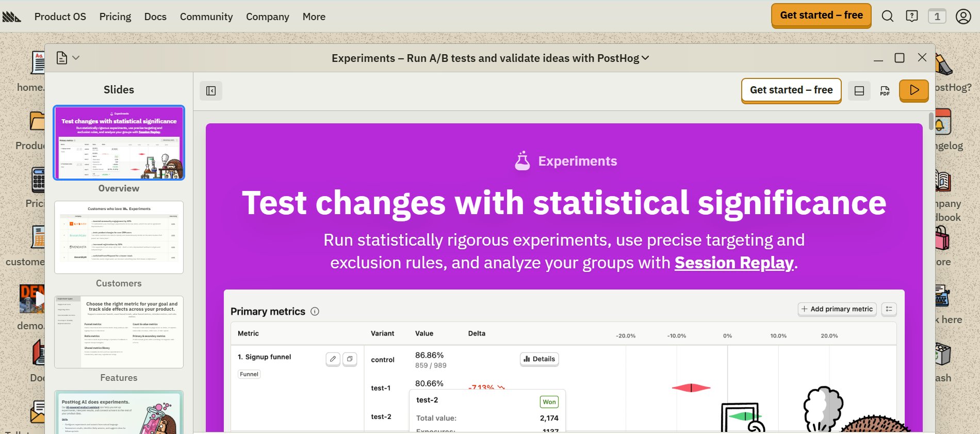Click the Funnel tag under Signup funnel
The image size is (980, 434).
[249, 374]
